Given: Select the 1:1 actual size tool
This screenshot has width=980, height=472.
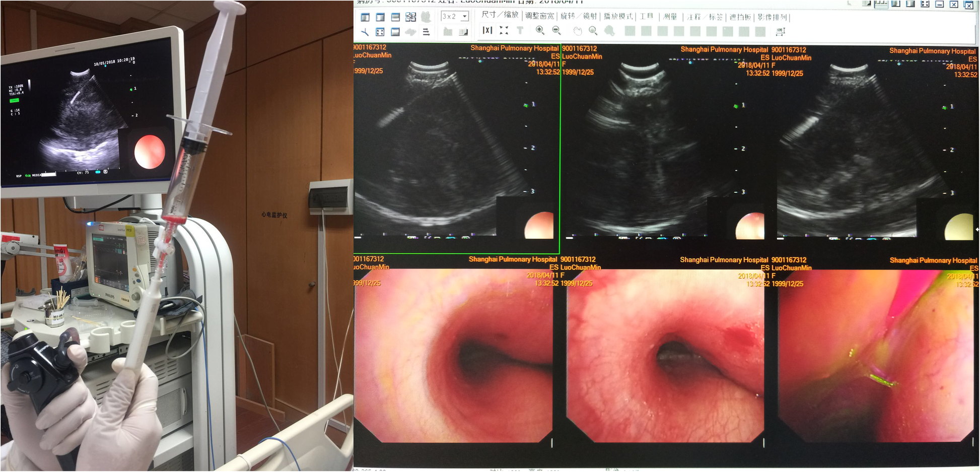Looking at the screenshot, I should click(x=486, y=31).
